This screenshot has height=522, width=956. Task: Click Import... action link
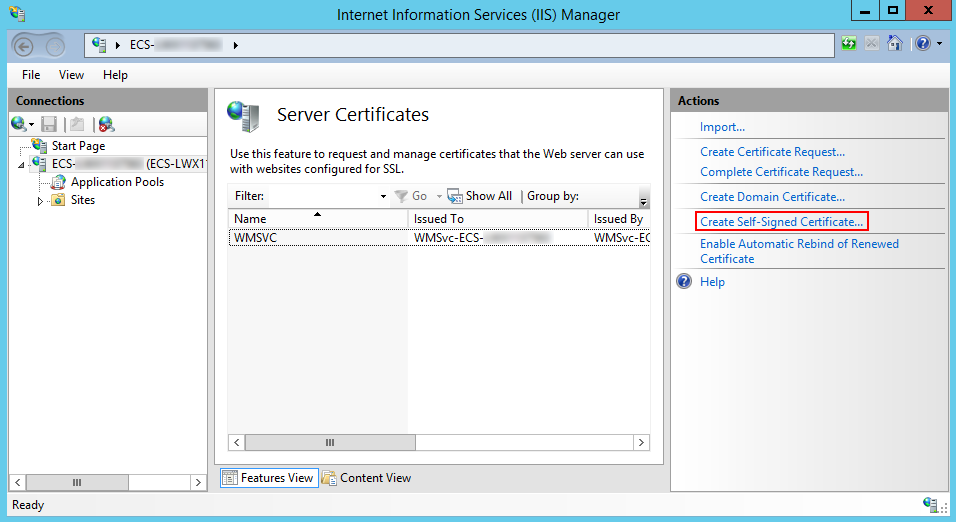tap(722, 127)
